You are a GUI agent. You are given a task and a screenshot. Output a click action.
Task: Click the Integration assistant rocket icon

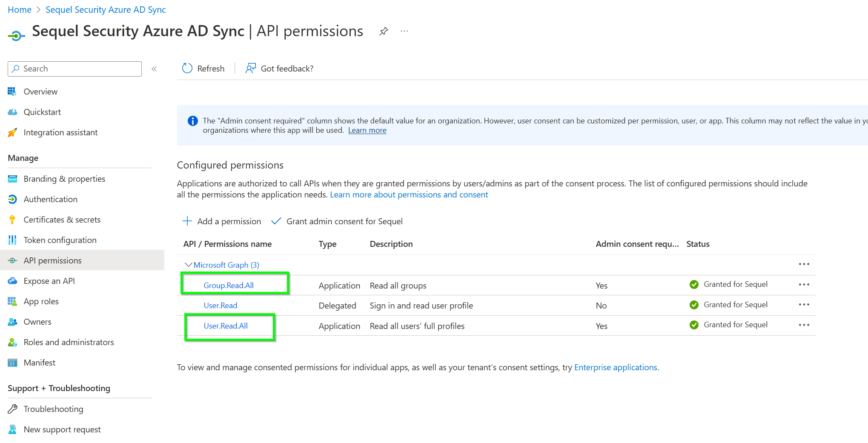pyautogui.click(x=12, y=132)
